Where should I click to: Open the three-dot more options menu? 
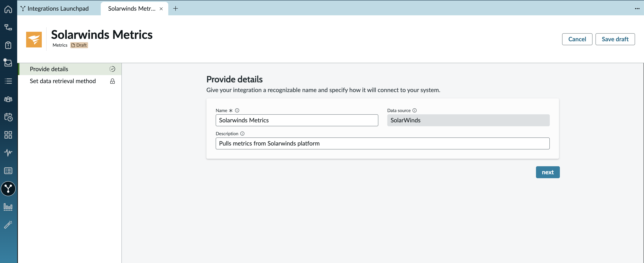pos(637,9)
